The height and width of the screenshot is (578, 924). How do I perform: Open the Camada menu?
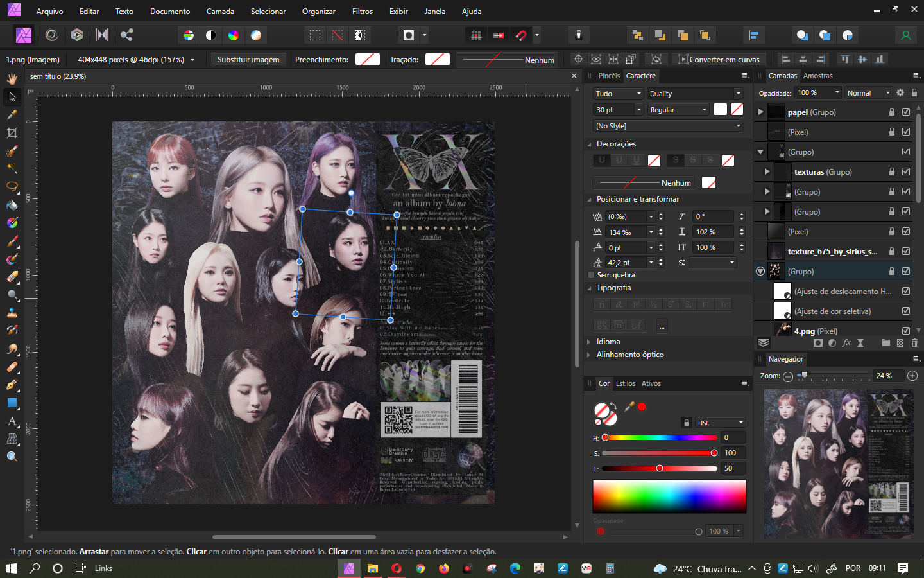[x=220, y=12]
